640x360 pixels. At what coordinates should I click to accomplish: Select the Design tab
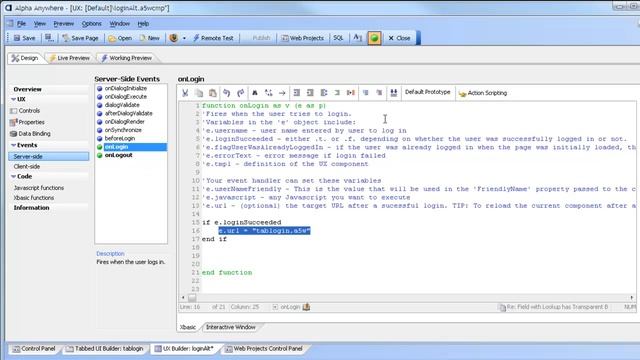[24, 58]
